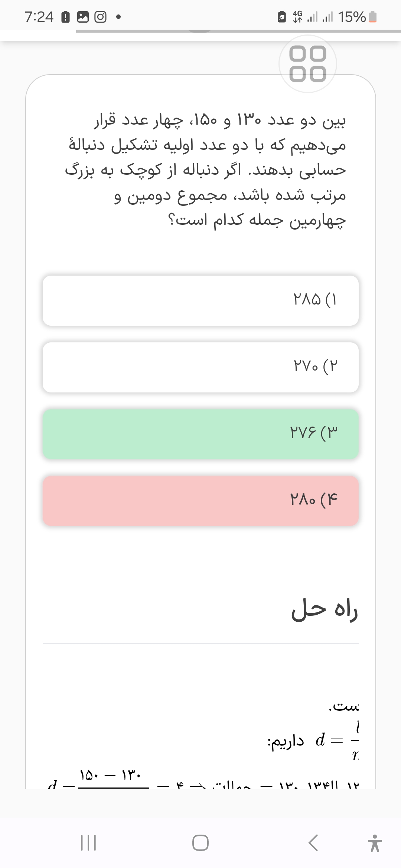
Task: Tap the gallery image notification icon
Action: click(83, 17)
